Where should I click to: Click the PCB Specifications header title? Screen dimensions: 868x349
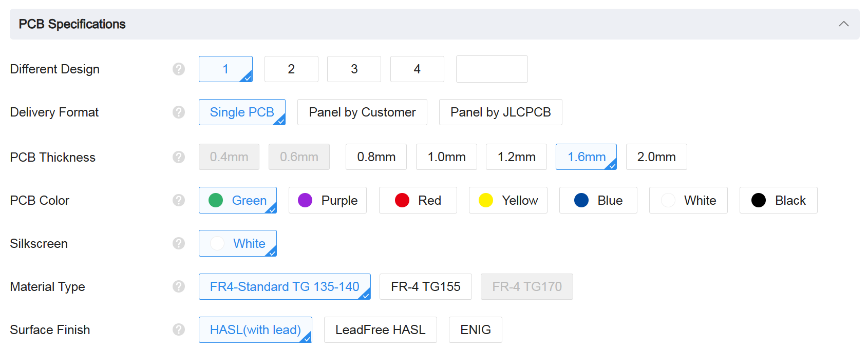72,24
